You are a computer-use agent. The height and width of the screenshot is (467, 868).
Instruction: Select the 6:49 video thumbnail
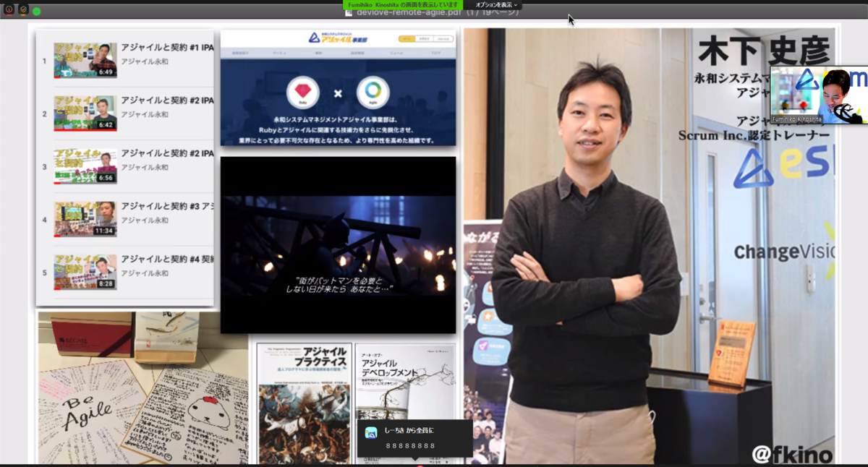(85, 61)
